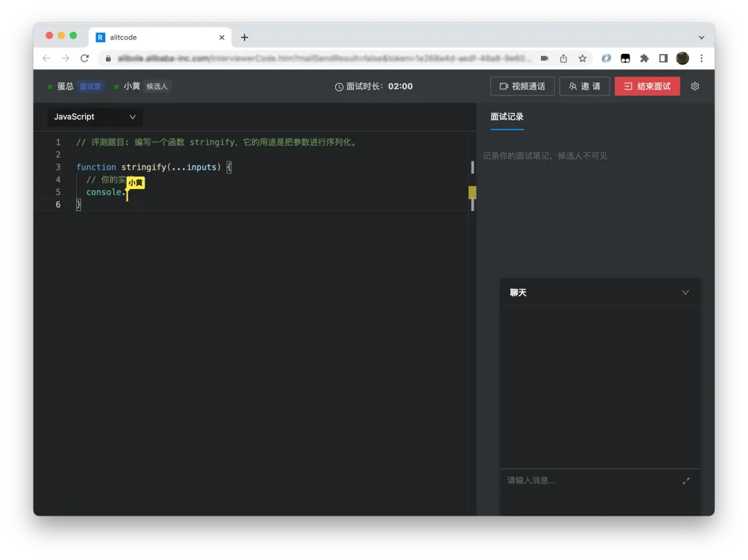Viewport: 748px width, 560px height.
Task: Click the people icon on 邀请 button
Action: click(x=572, y=86)
